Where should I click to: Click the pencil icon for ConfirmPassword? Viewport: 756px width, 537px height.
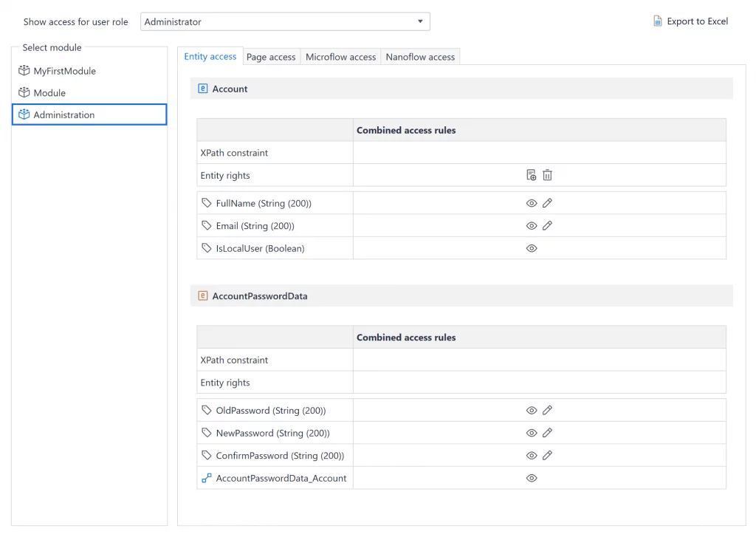tap(547, 456)
